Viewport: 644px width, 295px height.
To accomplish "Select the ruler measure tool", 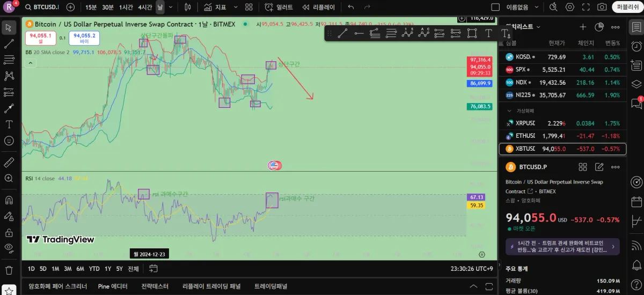I will click(x=9, y=161).
